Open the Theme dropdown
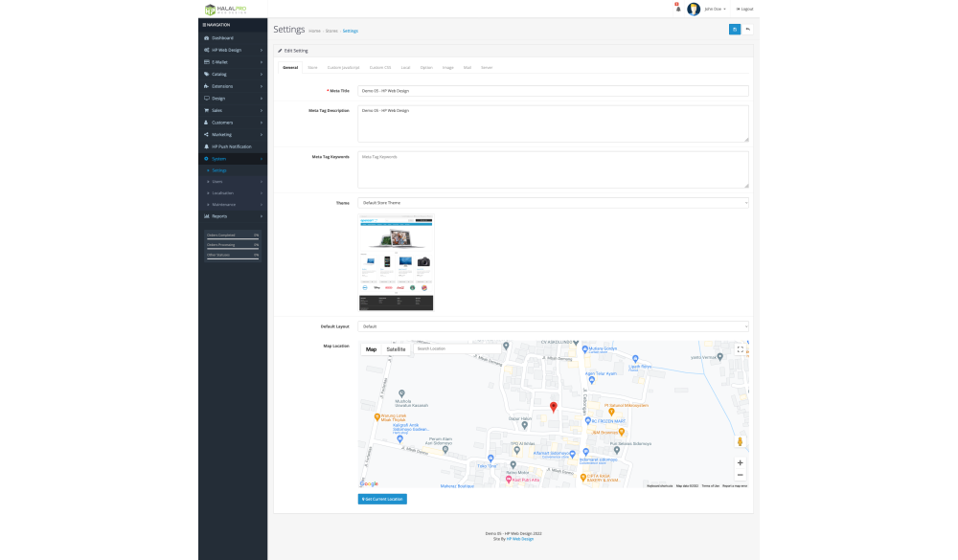The width and height of the screenshot is (958, 560). tap(552, 203)
